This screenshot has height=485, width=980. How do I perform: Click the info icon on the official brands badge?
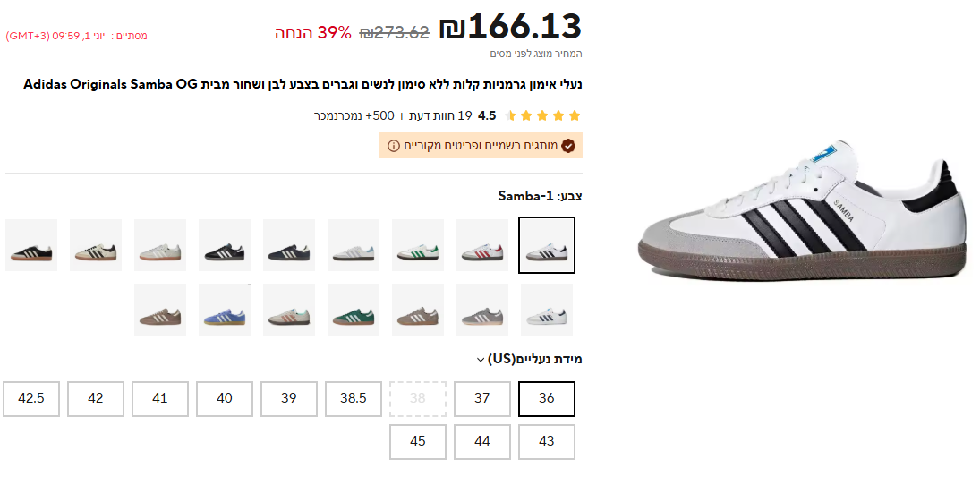pos(394,146)
